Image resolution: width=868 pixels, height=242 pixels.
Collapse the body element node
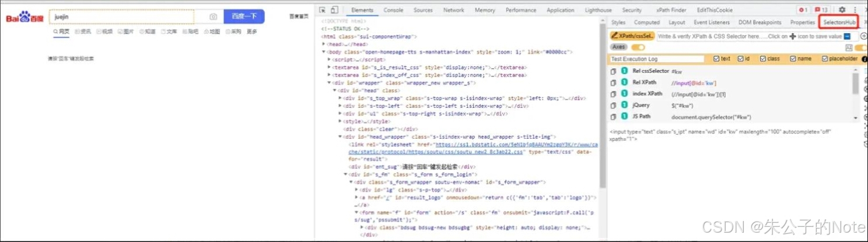[x=324, y=52]
